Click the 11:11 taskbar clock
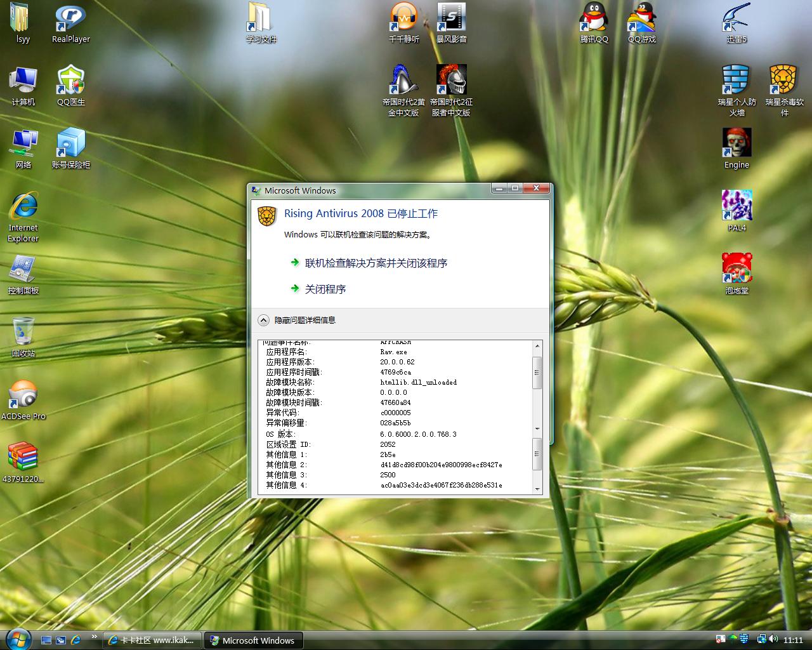 click(793, 640)
